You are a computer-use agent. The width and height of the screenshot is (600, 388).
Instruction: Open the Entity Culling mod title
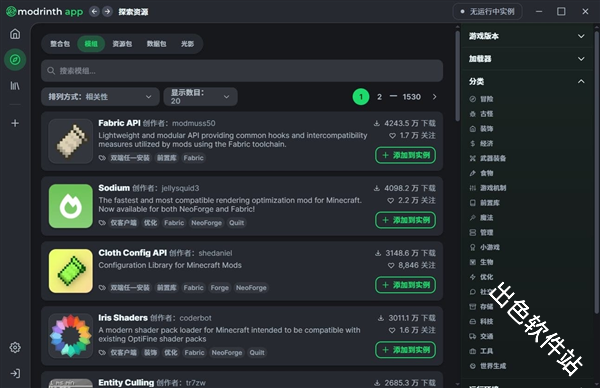coord(126,383)
